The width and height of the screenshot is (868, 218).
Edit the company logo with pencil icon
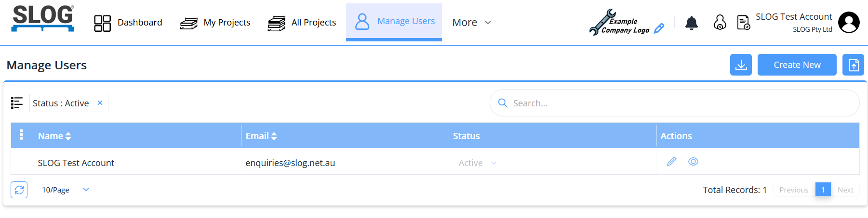(659, 28)
